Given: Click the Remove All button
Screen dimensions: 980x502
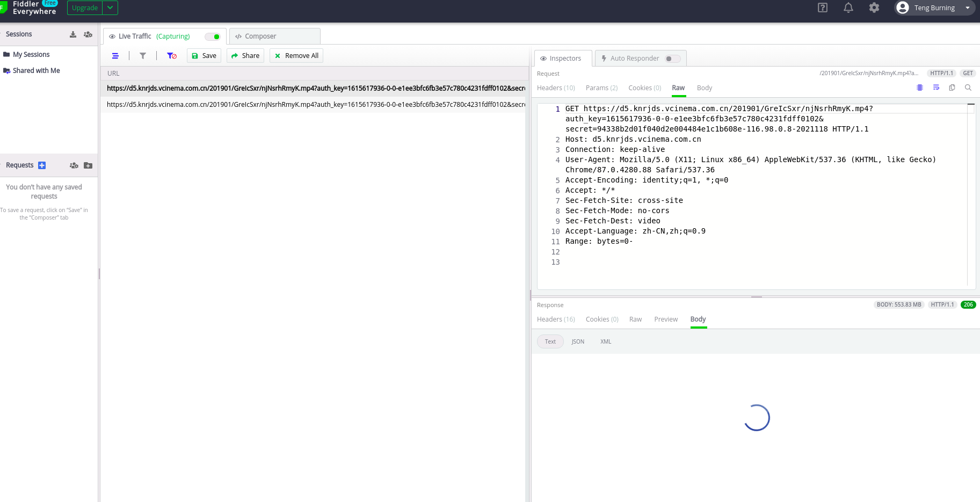Looking at the screenshot, I should click(x=296, y=55).
